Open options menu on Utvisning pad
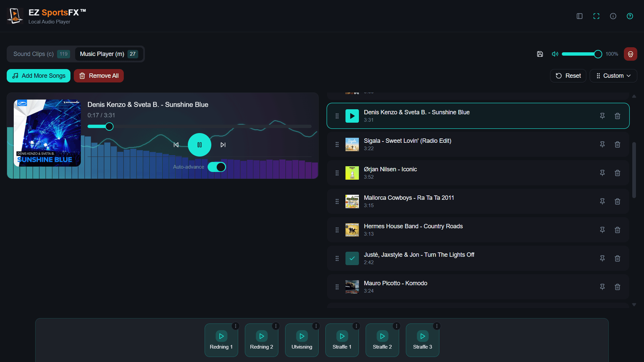The height and width of the screenshot is (362, 644). pos(316,326)
